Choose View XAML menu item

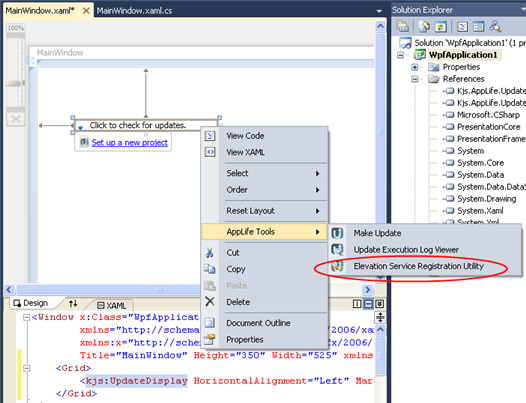(264, 152)
